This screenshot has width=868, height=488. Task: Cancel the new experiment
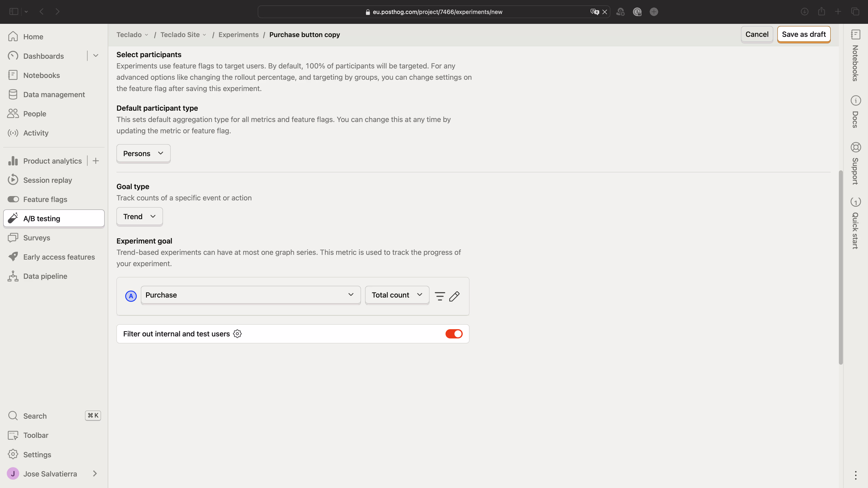757,34
